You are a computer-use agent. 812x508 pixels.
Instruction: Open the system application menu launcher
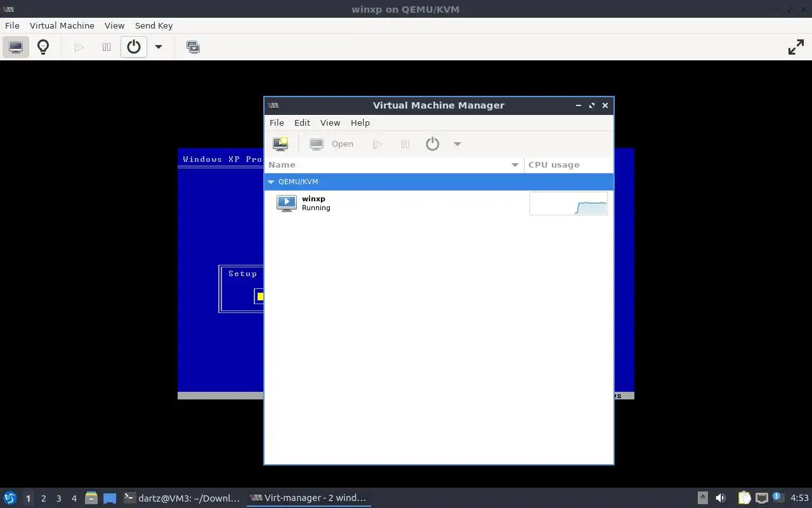pyautogui.click(x=10, y=498)
